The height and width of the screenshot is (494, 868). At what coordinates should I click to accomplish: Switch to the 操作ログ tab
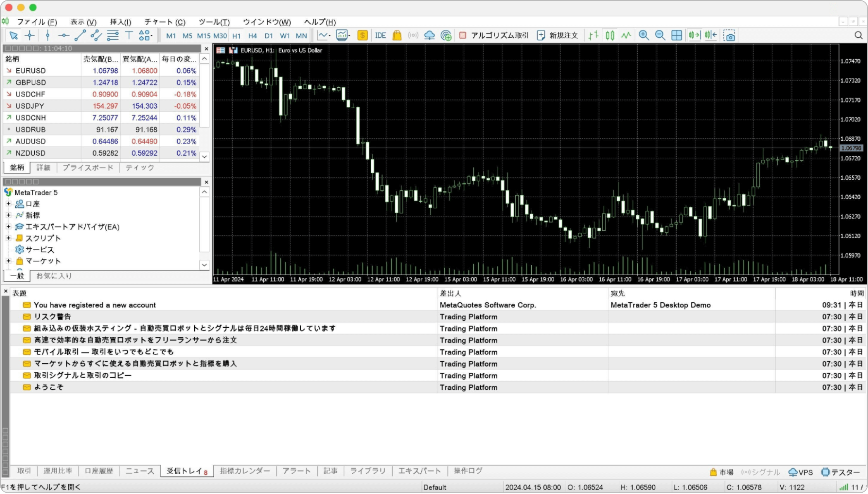click(468, 471)
